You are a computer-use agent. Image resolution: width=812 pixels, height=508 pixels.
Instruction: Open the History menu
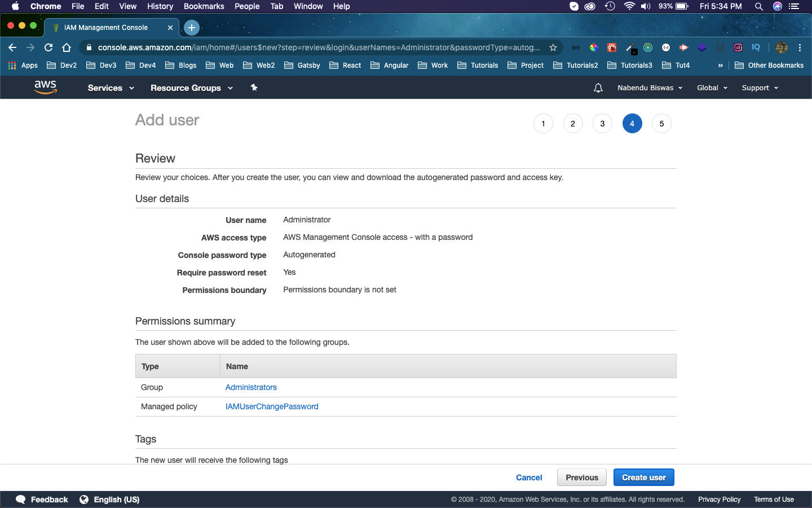[160, 6]
